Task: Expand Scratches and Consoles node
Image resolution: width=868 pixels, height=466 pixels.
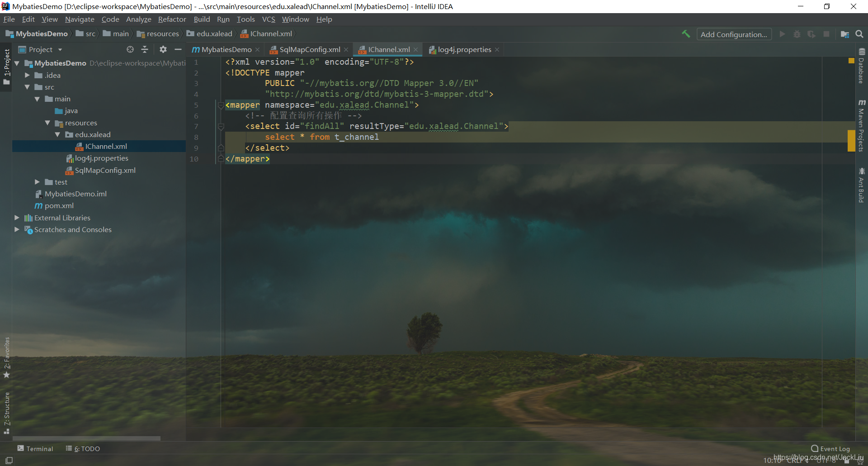Action: click(17, 229)
